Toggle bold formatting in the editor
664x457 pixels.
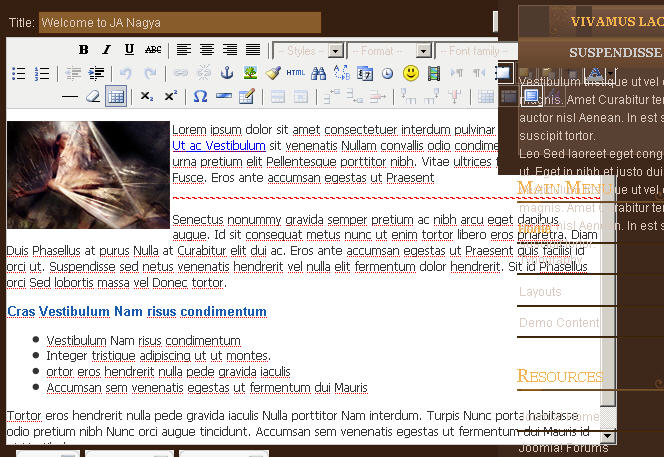coord(84,50)
